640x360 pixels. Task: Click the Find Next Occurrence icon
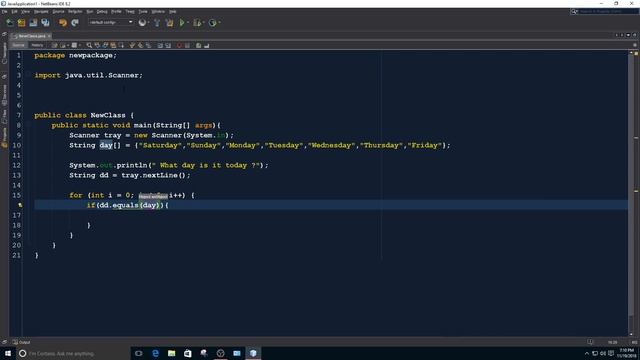point(105,45)
